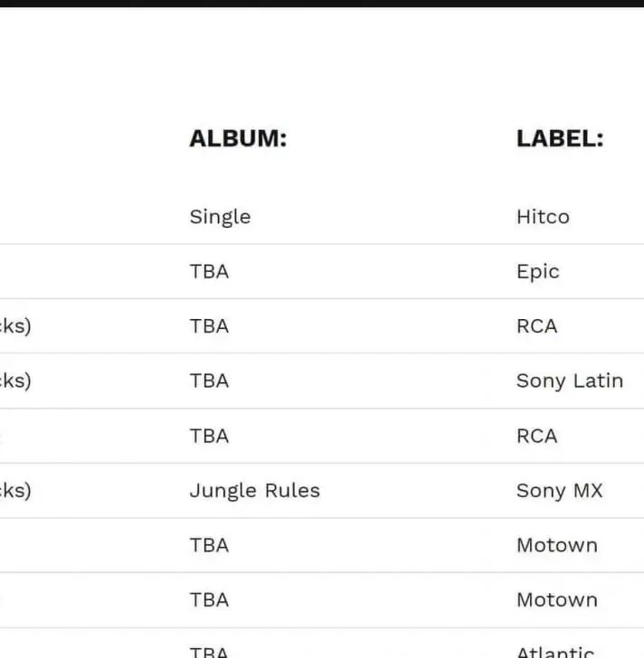Select TBA album in the Sony Latin row
The image size is (644, 658).
point(209,381)
